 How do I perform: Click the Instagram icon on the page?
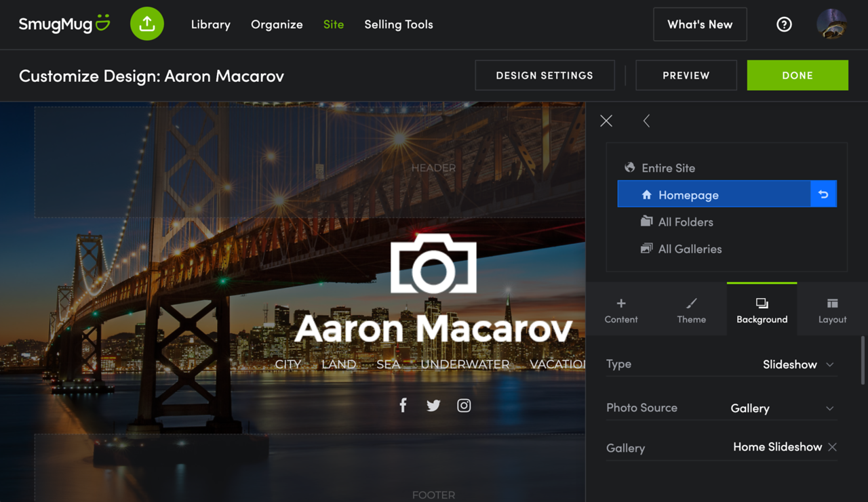(464, 405)
